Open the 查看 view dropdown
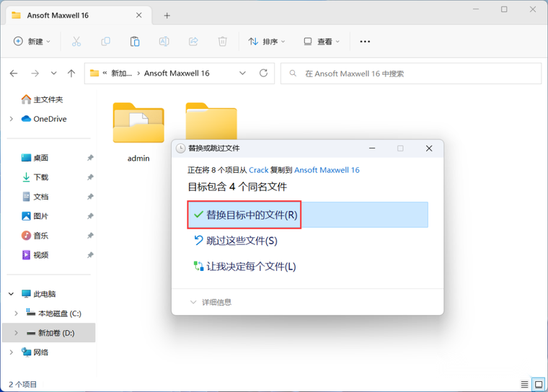 [322, 42]
